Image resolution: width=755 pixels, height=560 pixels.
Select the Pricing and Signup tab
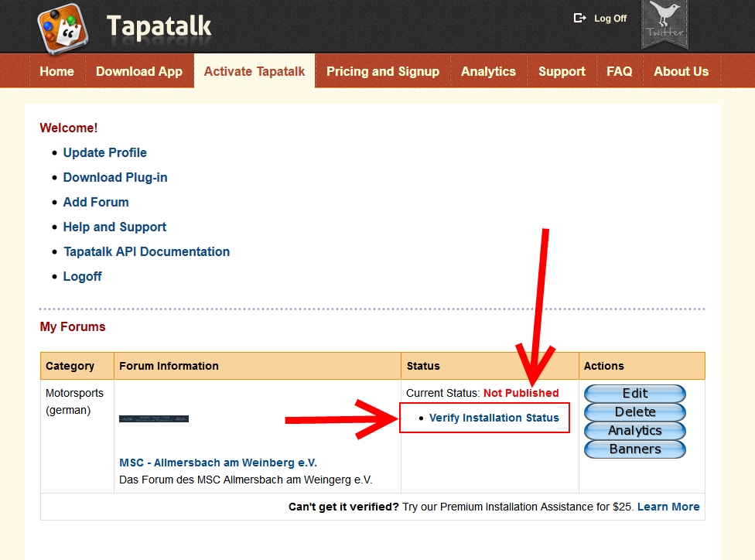coord(383,71)
